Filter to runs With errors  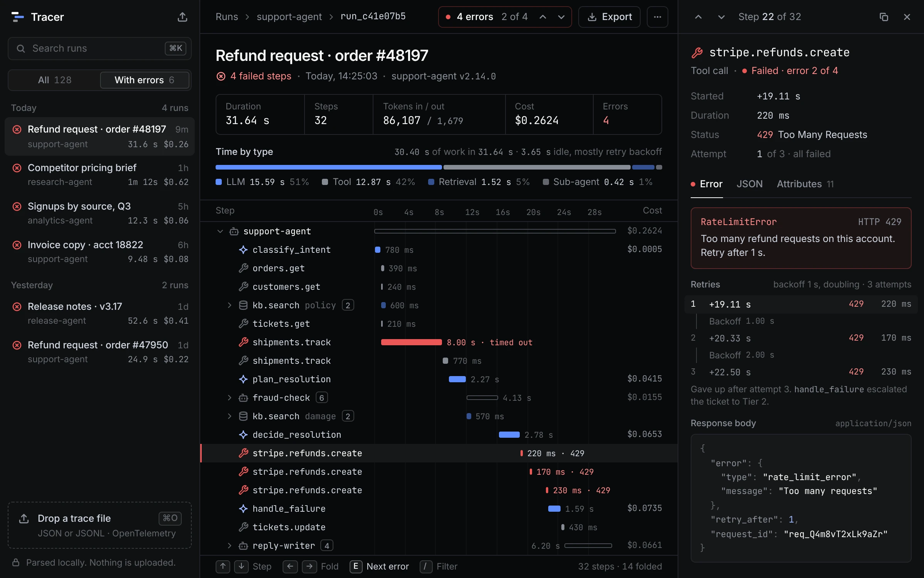pos(145,80)
